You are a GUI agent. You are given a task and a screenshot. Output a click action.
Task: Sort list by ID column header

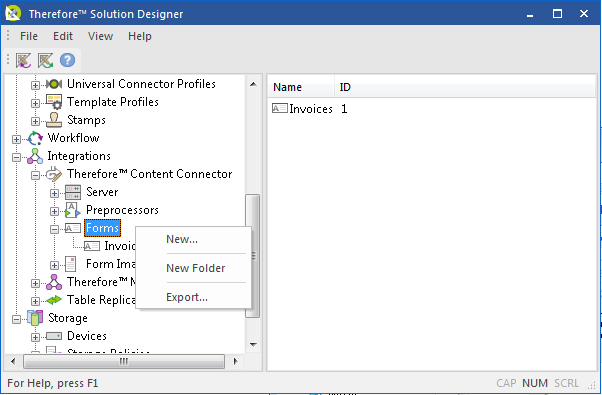465,88
